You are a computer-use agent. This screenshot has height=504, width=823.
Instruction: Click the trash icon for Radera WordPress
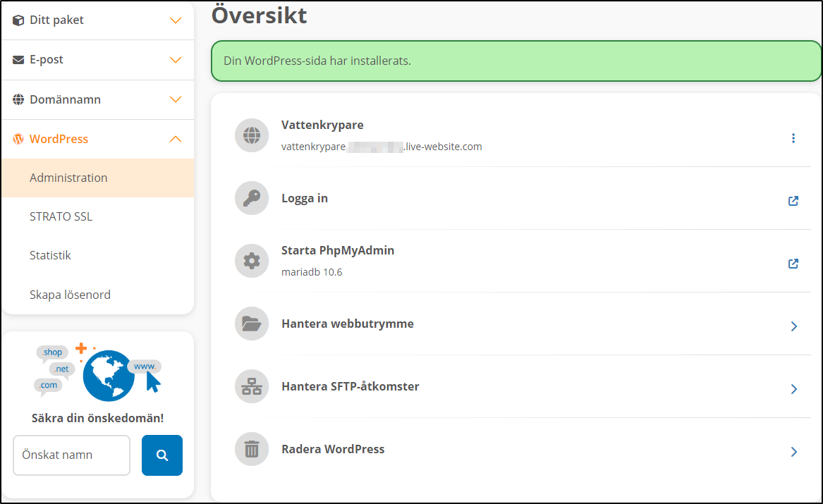[252, 449]
